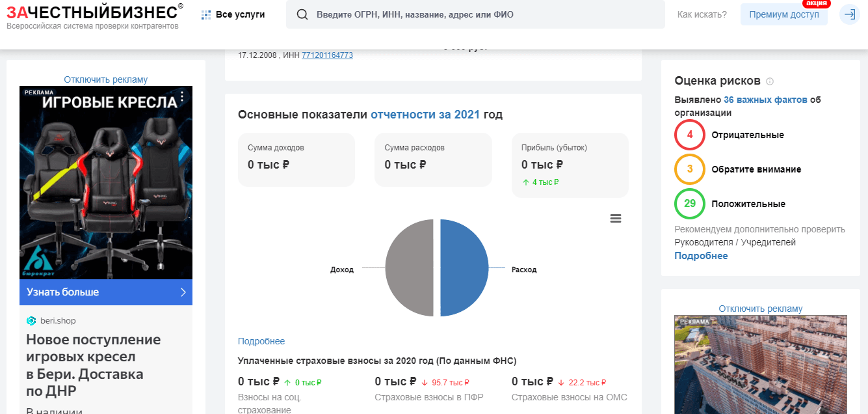The width and height of the screenshot is (868, 414).
Task: Click the risk assessment info icon
Action: click(770, 81)
